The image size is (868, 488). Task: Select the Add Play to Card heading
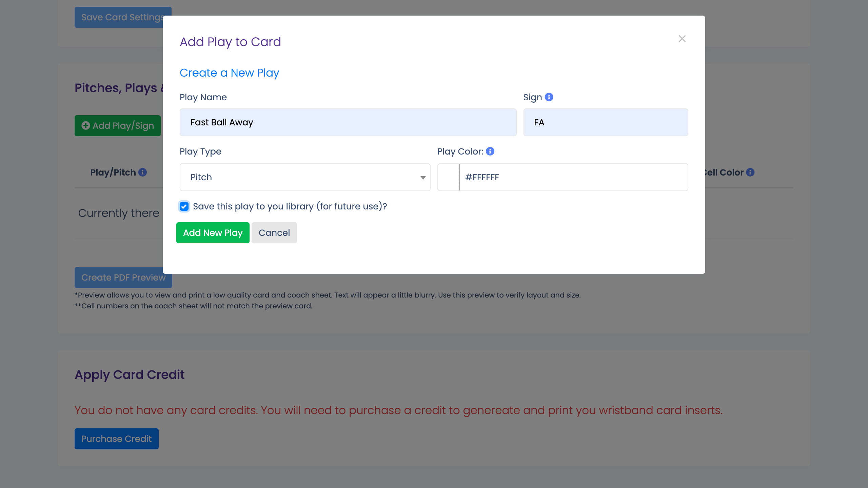tap(230, 41)
